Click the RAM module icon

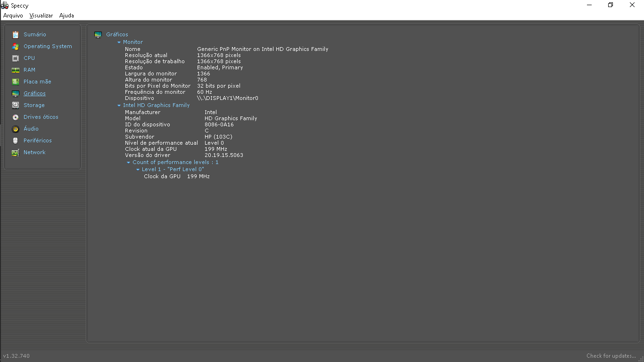tap(16, 70)
